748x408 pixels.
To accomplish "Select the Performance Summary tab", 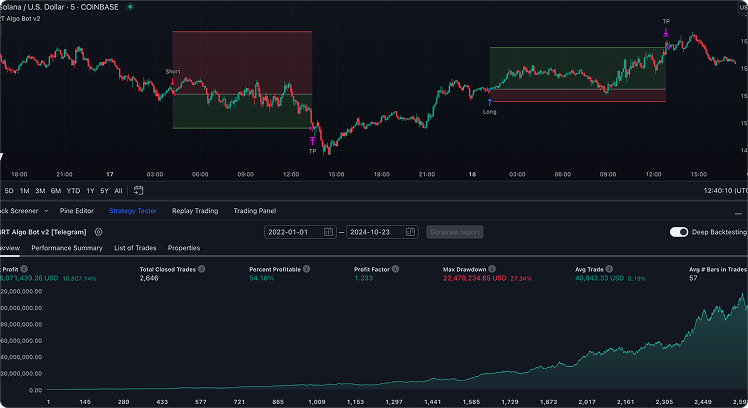I will pos(67,248).
